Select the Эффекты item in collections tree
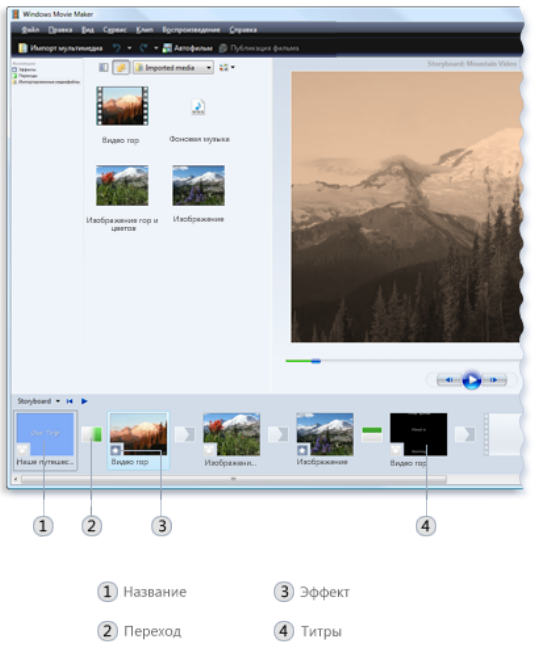The height and width of the screenshot is (648, 539). (24, 70)
